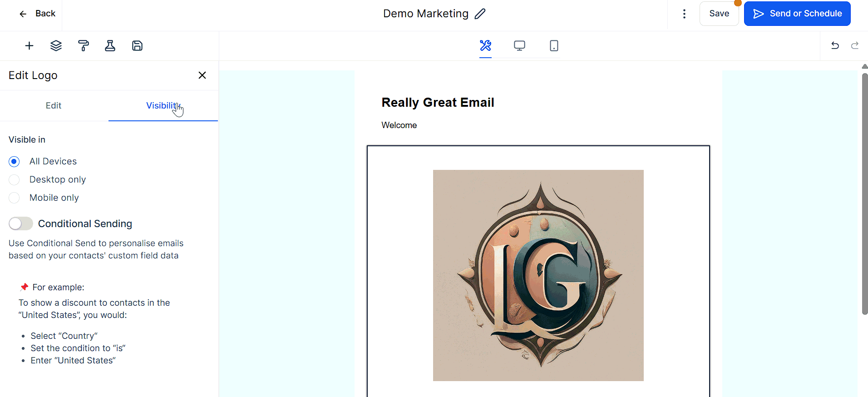Switch to mobile preview icon
Screen dimensions: 868x397
point(554,45)
